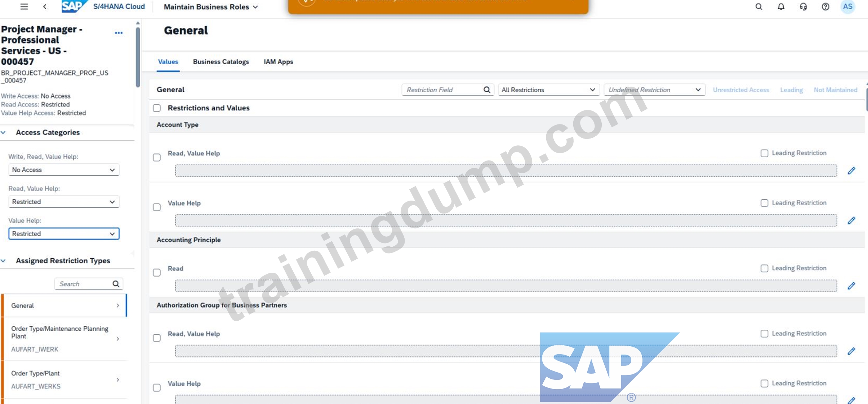Go back with the back arrow

point(45,6)
